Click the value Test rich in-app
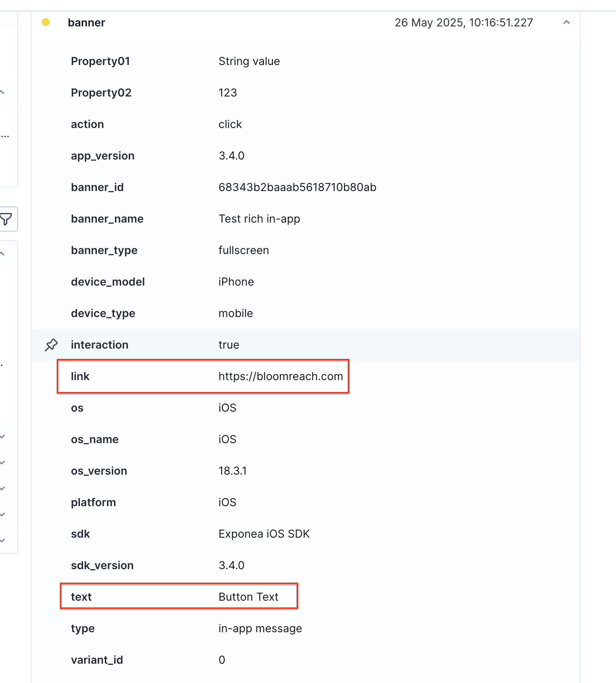The image size is (616, 683). click(x=259, y=219)
